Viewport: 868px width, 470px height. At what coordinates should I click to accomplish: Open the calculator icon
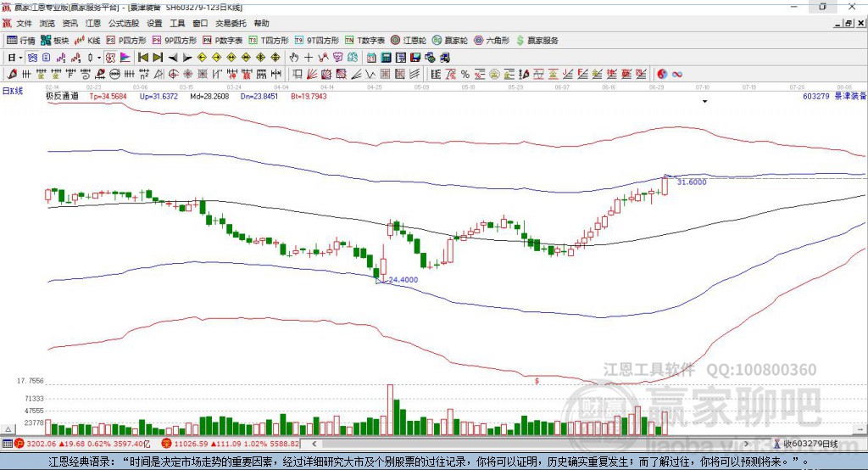(x=386, y=58)
